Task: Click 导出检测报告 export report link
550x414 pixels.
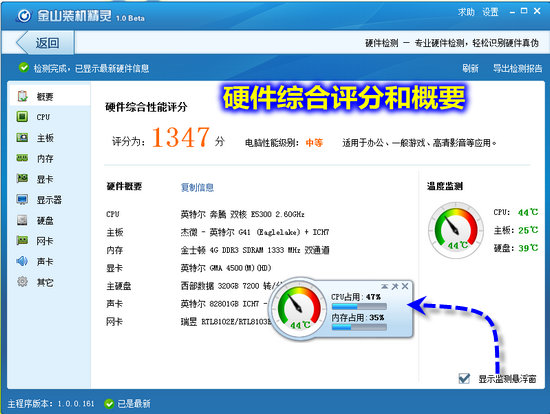Action: [517, 68]
